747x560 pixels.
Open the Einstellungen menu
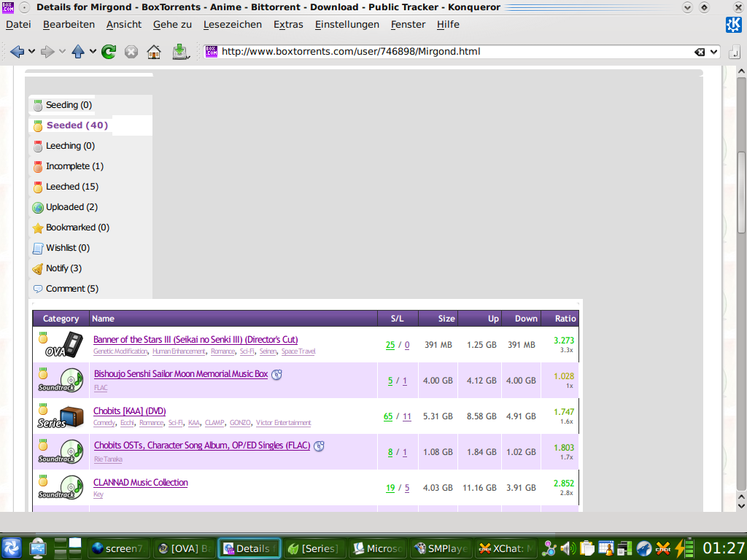347,24
